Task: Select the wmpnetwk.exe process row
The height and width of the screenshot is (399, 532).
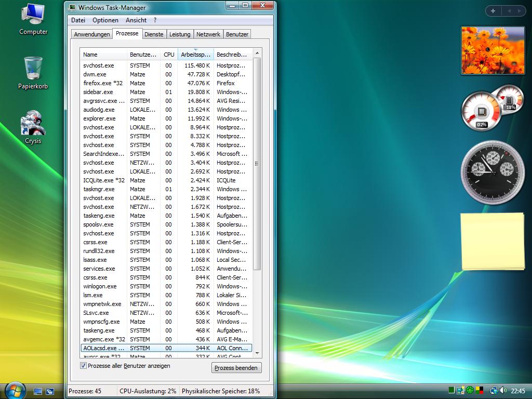Action: 166,303
